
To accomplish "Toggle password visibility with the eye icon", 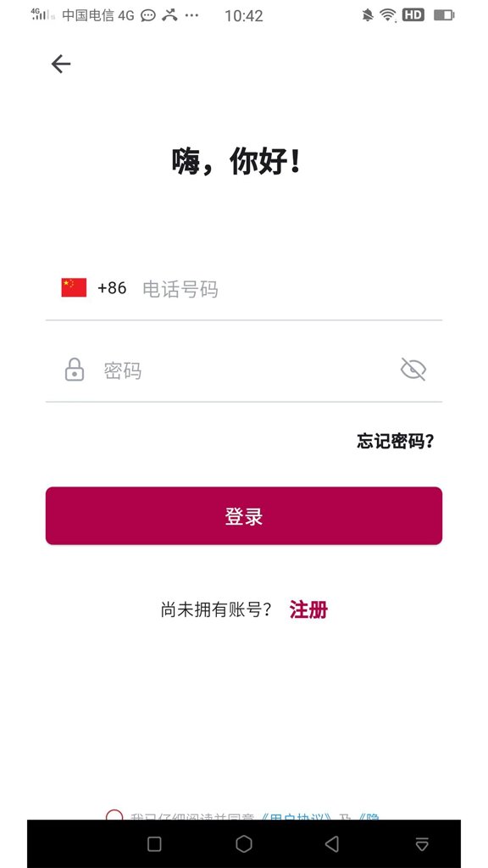I will (x=413, y=369).
